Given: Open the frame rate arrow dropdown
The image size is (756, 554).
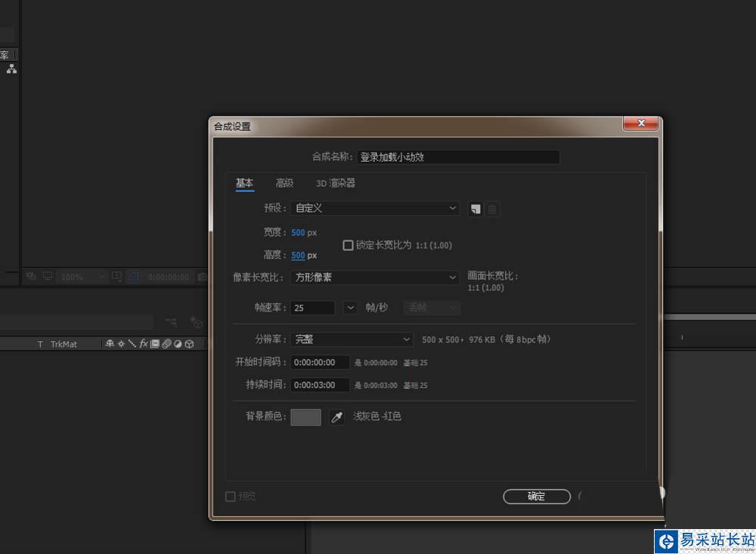Looking at the screenshot, I should tap(351, 308).
